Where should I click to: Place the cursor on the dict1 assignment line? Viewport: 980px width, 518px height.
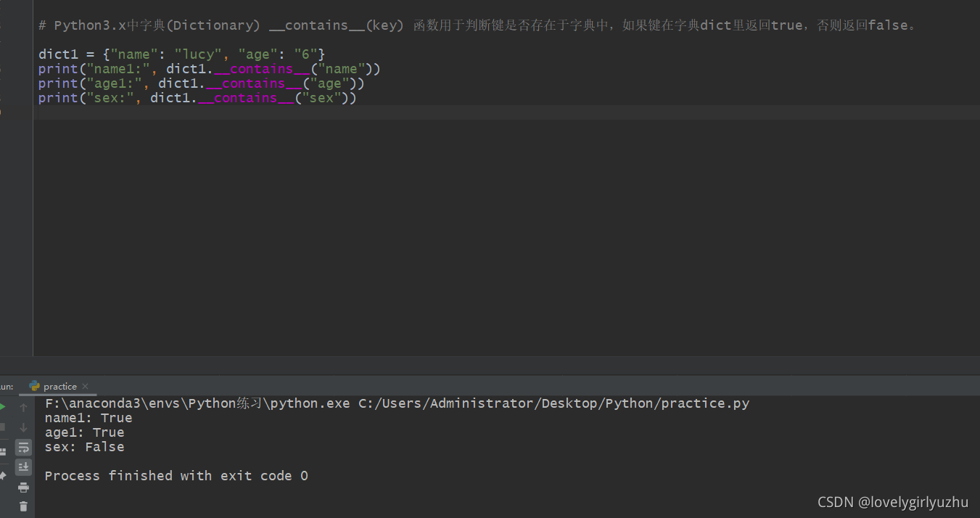pyautogui.click(x=181, y=54)
